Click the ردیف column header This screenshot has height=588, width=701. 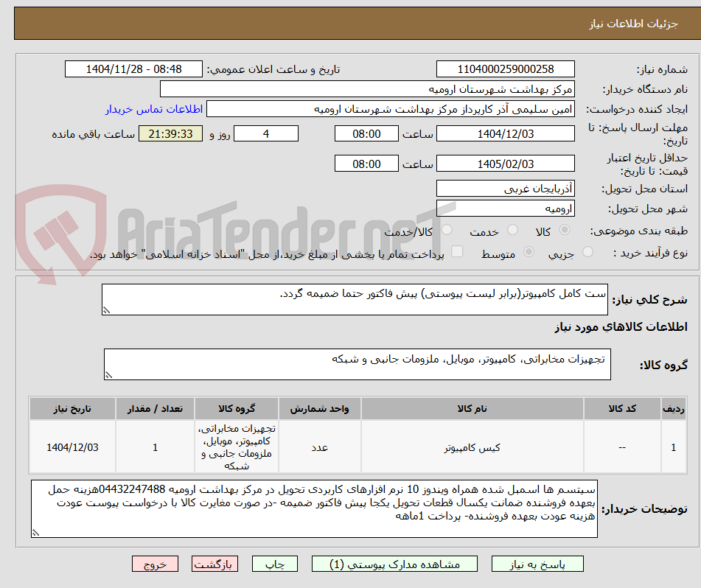674,408
